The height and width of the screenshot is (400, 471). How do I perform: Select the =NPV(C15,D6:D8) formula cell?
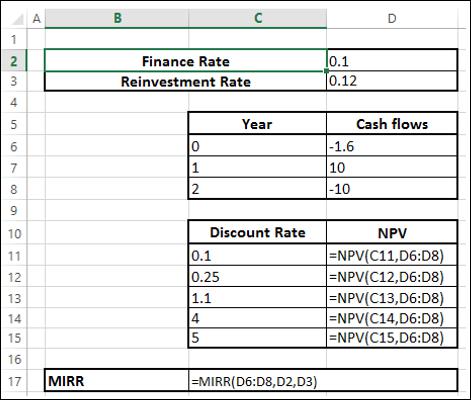[392, 338]
